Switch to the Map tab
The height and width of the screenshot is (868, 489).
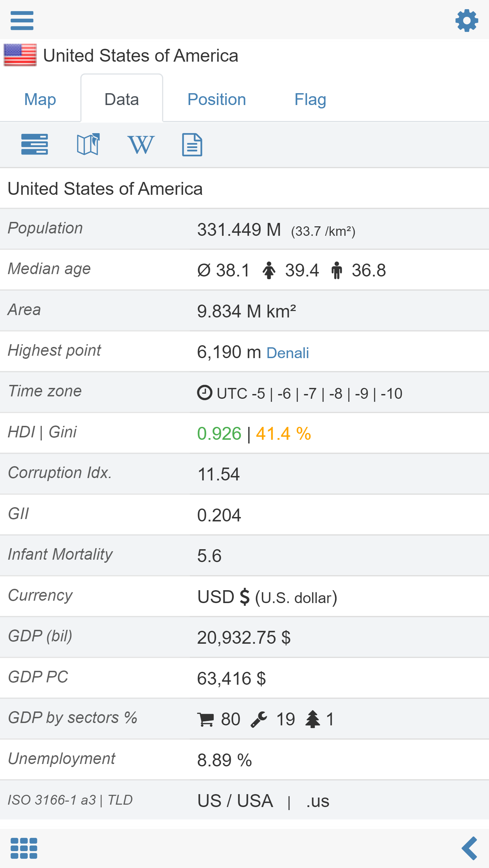pyautogui.click(x=40, y=99)
